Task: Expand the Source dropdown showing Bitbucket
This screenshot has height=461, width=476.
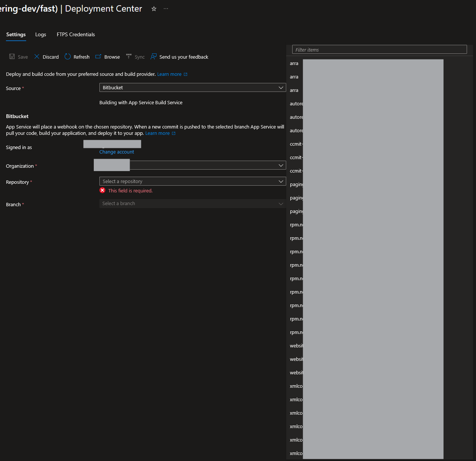Action: (x=192, y=87)
